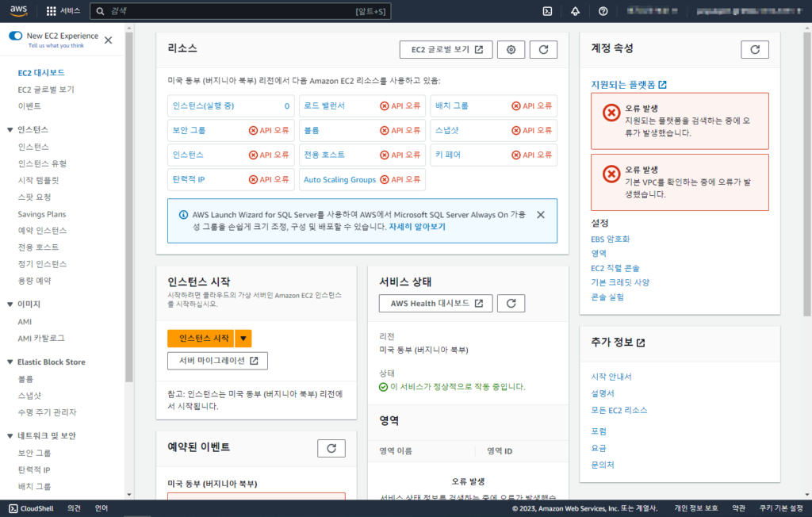Open the AWS Health 대시보드 button

point(435,304)
